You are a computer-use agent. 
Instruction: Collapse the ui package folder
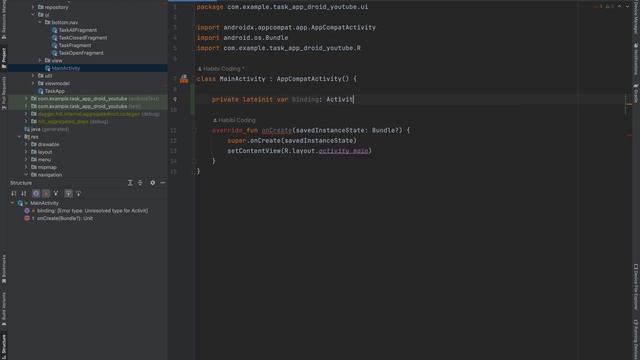(x=33, y=15)
